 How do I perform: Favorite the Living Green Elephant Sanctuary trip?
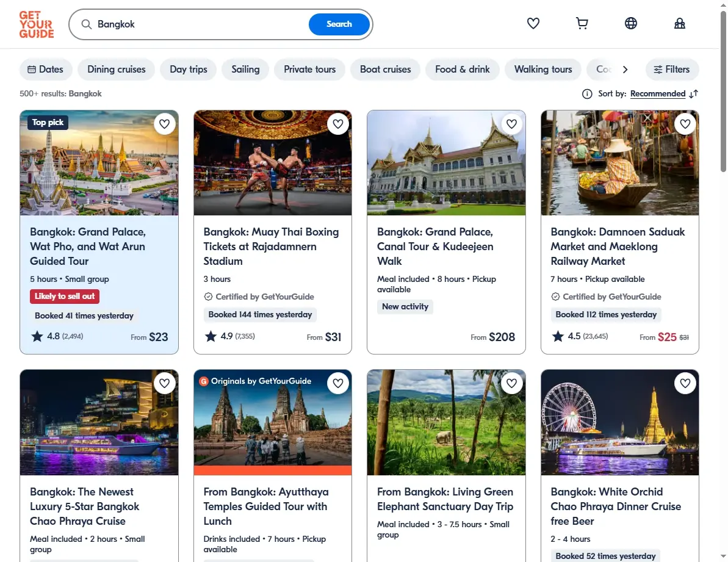click(511, 383)
